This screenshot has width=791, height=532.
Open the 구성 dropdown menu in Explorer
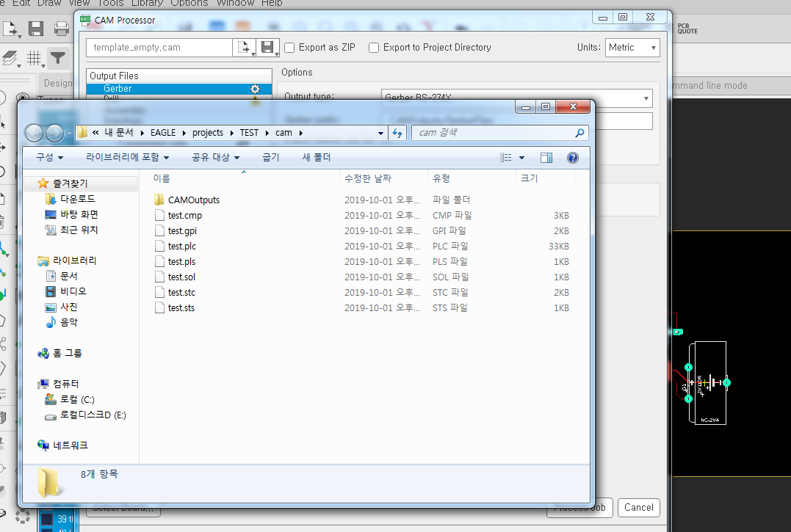coord(49,158)
